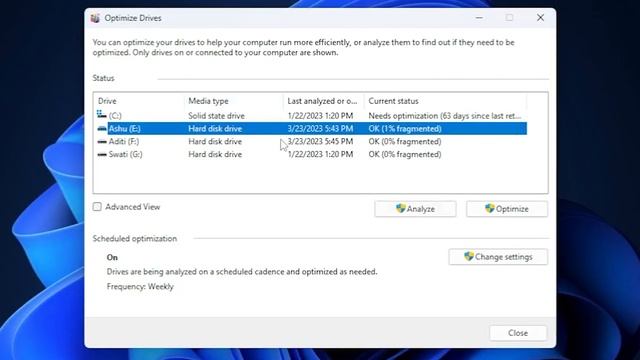The height and width of the screenshot is (360, 640).
Task: Sort by the Media type column header
Action: tap(208, 101)
